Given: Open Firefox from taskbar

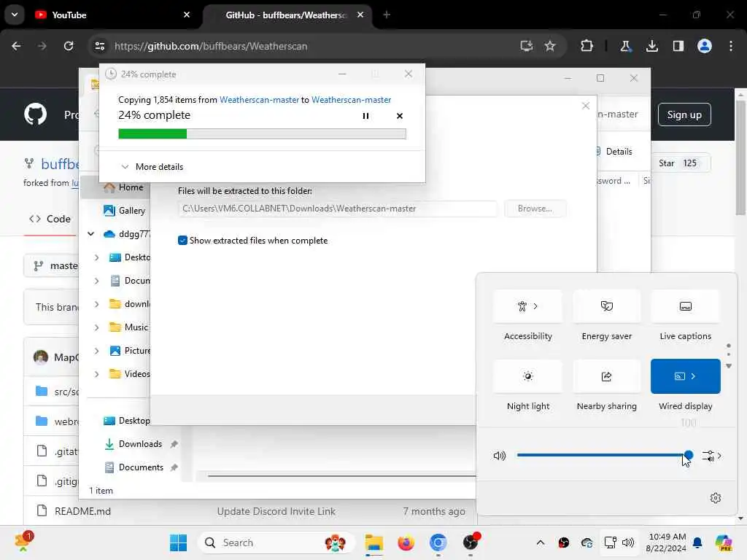Looking at the screenshot, I should (x=406, y=542).
